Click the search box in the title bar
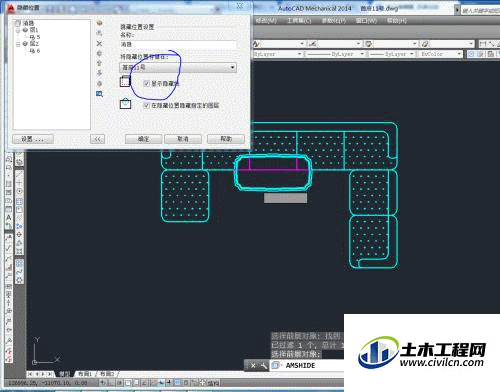500x392 pixels. pos(480,11)
